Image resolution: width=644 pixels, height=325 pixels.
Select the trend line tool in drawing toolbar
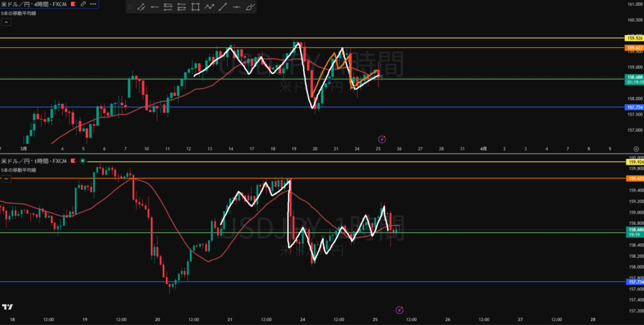142,8
